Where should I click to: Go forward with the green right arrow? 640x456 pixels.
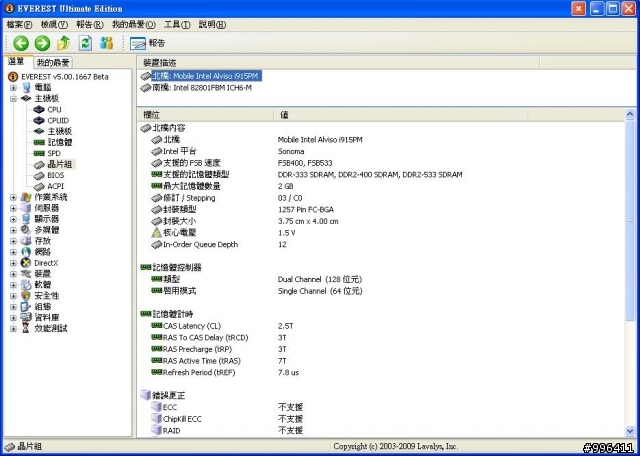click(42, 43)
